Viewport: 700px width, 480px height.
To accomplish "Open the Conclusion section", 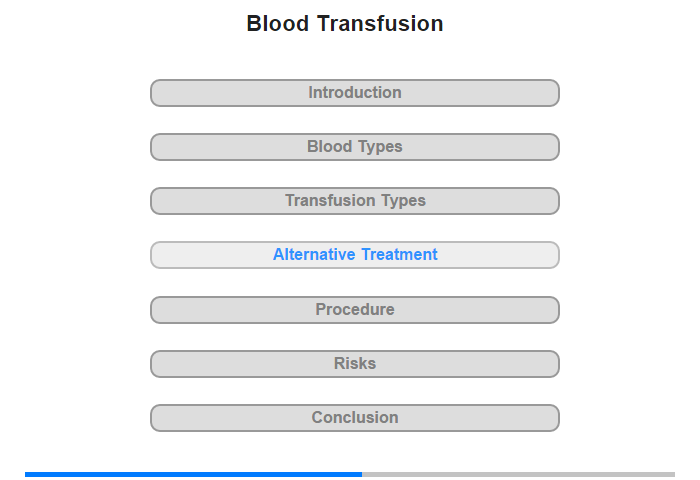I will pyautogui.click(x=354, y=418).
